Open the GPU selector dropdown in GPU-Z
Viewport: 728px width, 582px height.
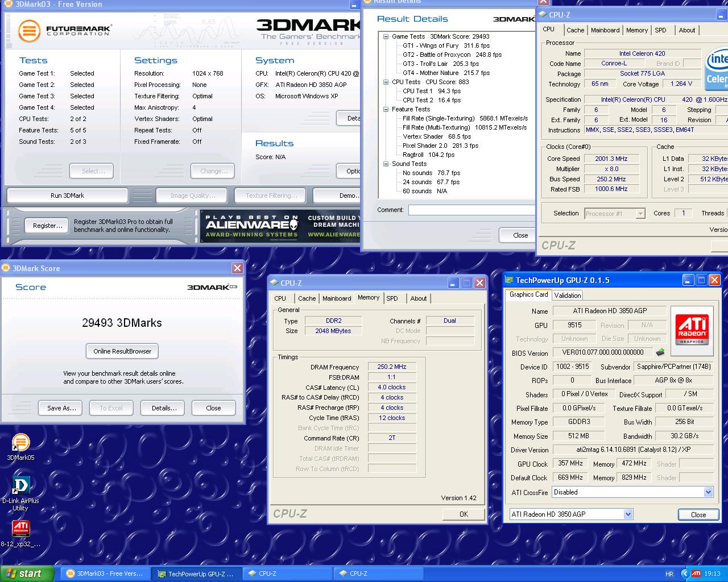628,514
